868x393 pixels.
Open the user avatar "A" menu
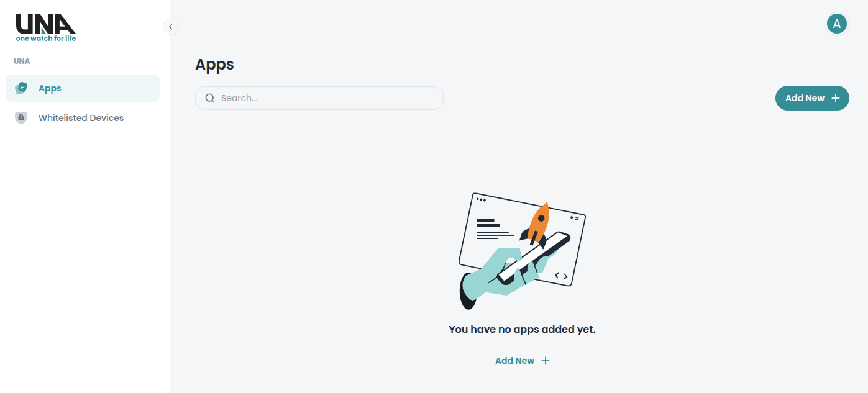[x=837, y=24]
